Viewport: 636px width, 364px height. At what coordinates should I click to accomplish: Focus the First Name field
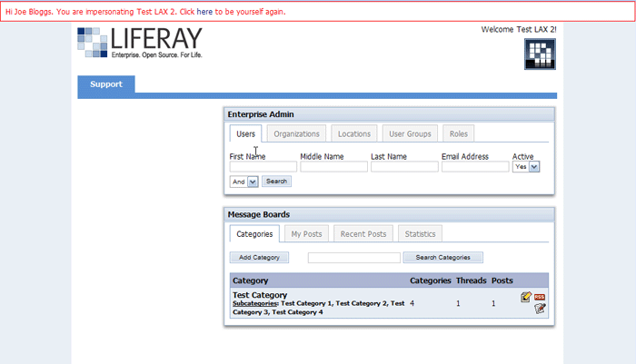coord(263,167)
